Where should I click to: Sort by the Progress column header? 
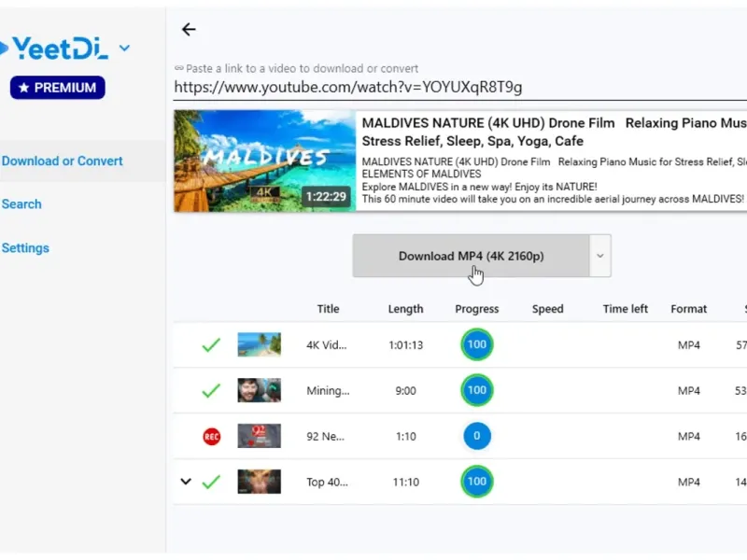pos(477,309)
